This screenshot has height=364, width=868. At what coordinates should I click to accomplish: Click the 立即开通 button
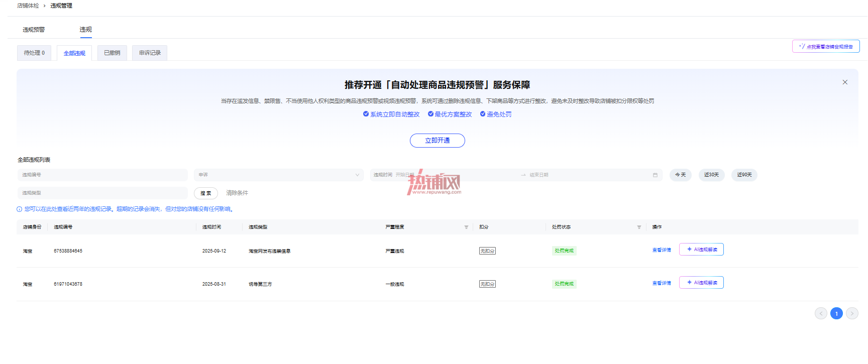point(438,141)
